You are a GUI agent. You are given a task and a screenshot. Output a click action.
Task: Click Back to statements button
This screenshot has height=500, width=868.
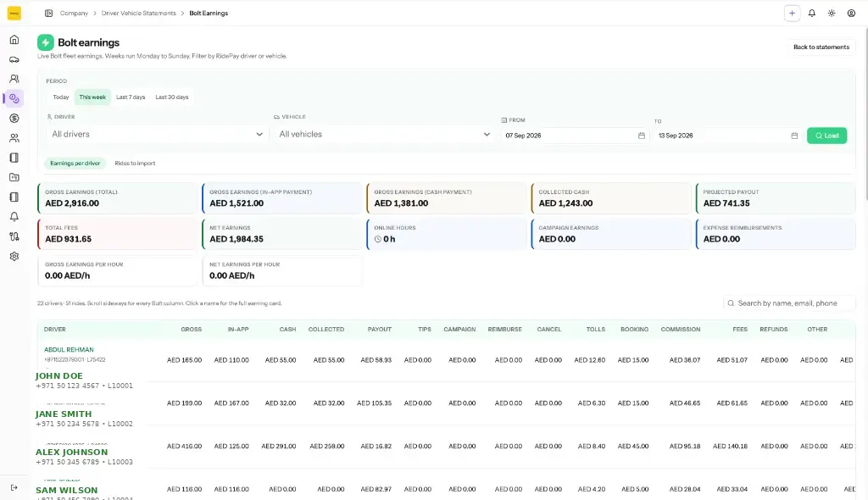821,47
